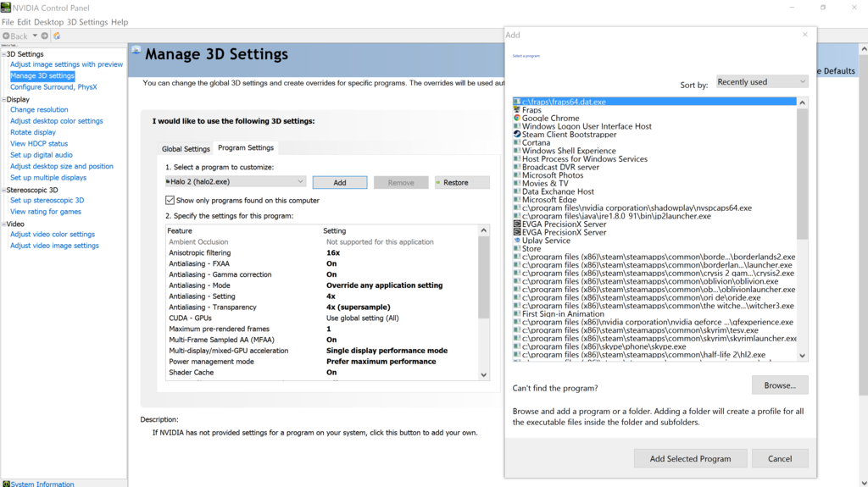Select Antialiasing - Mode override setting
868x487 pixels.
[x=322, y=285]
